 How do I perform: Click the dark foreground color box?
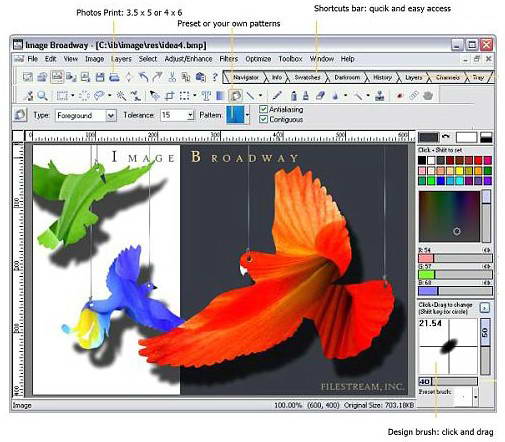[x=428, y=137]
